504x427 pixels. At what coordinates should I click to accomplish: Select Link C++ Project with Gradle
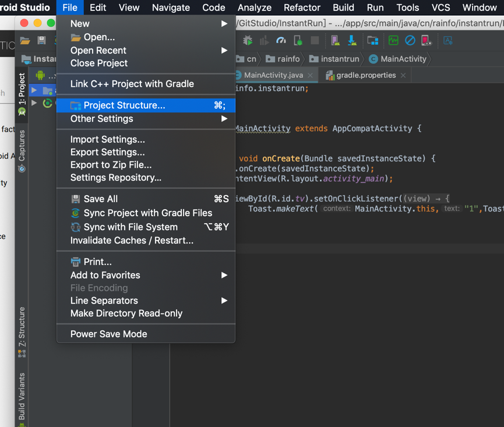[x=146, y=84]
